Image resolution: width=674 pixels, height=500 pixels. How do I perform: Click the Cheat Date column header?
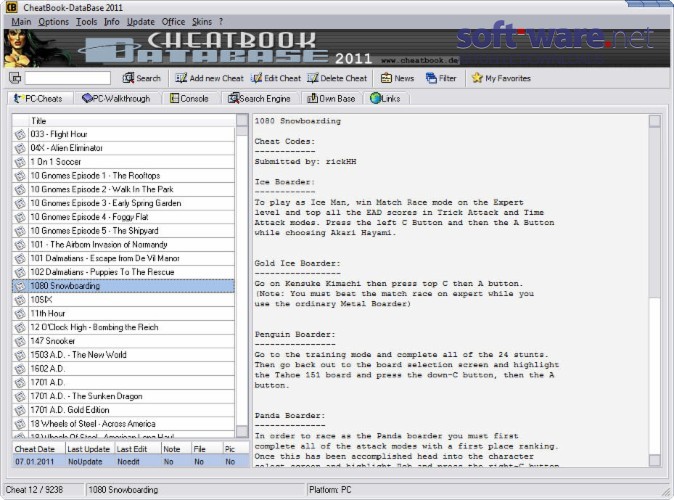coord(39,449)
